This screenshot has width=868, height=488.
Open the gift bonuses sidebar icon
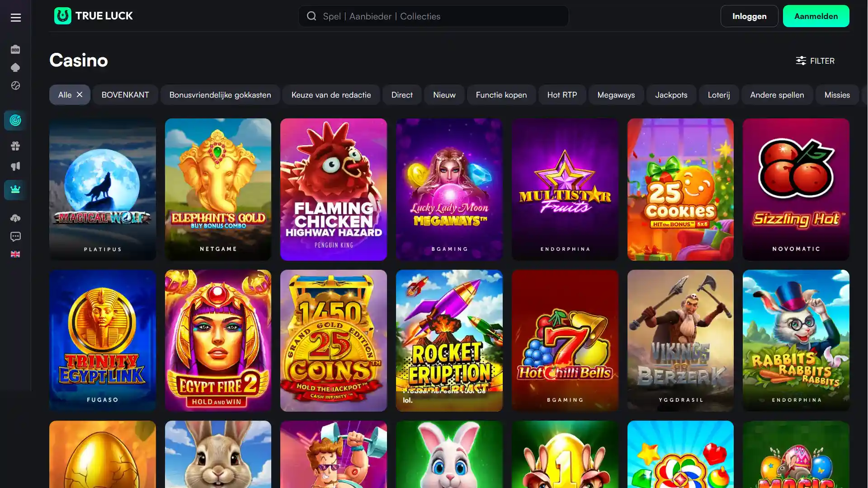[15, 146]
